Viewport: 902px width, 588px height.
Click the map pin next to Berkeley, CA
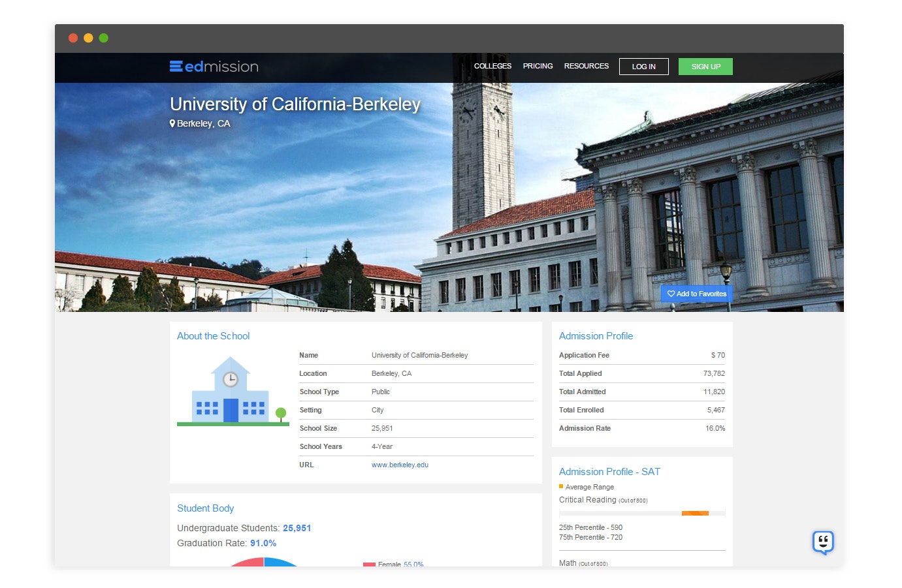click(172, 123)
